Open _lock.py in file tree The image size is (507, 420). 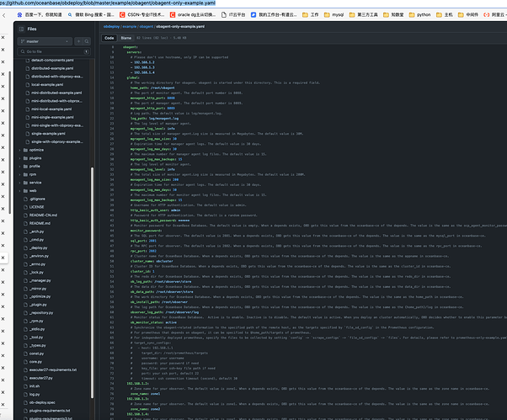coord(36,273)
